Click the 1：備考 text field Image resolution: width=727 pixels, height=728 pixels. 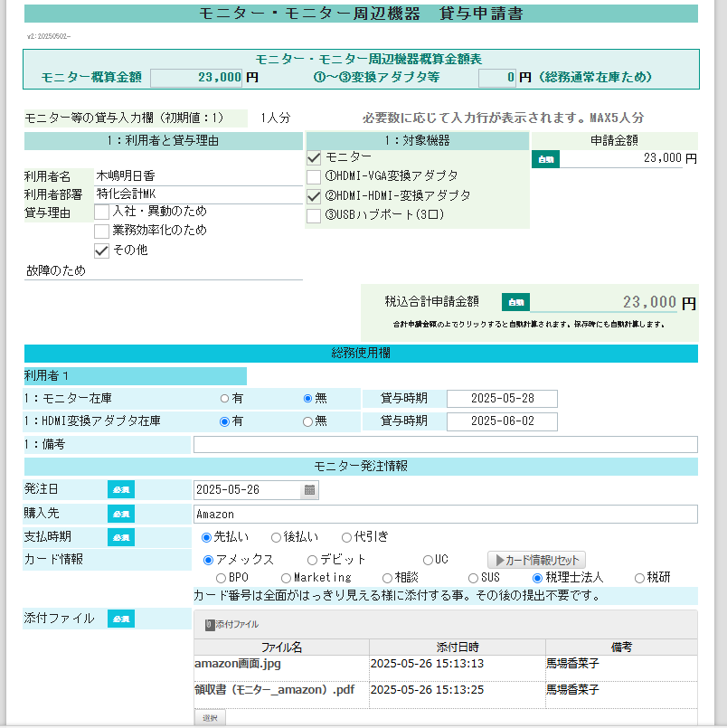pos(445,444)
